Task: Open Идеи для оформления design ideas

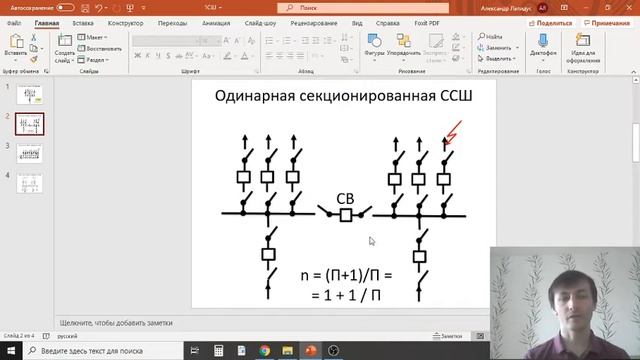Action: point(583,49)
